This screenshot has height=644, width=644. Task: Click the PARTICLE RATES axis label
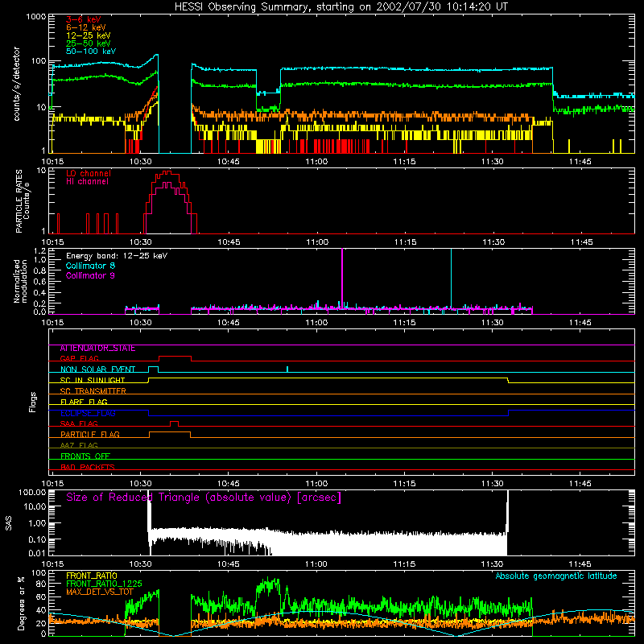[23, 201]
